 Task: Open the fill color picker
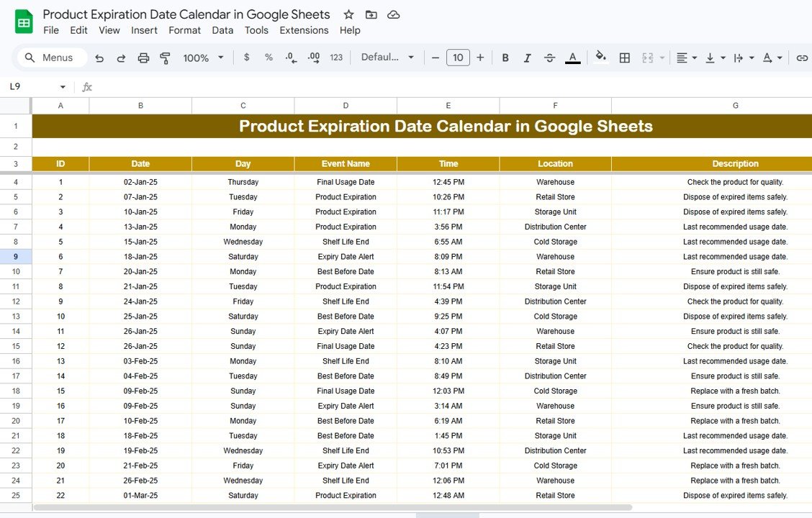(600, 57)
